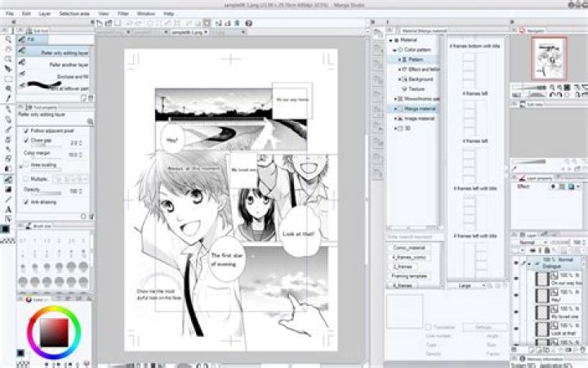
Task: Toggle Close gap checkbox
Action: coord(26,141)
